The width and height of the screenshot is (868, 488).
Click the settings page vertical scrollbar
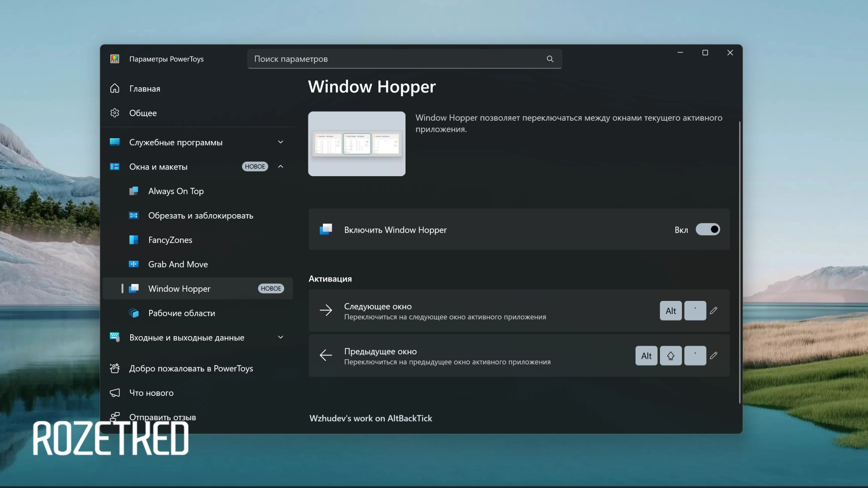click(740, 262)
